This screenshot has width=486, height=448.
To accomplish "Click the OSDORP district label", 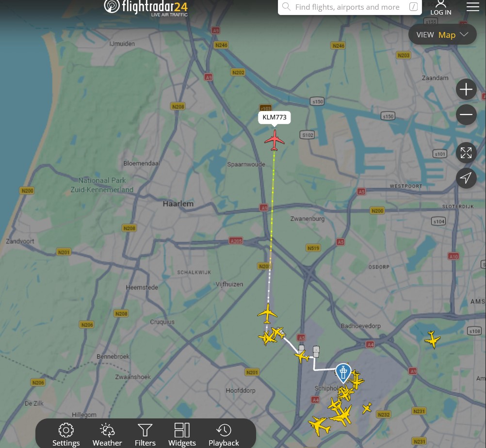I will [379, 267].
